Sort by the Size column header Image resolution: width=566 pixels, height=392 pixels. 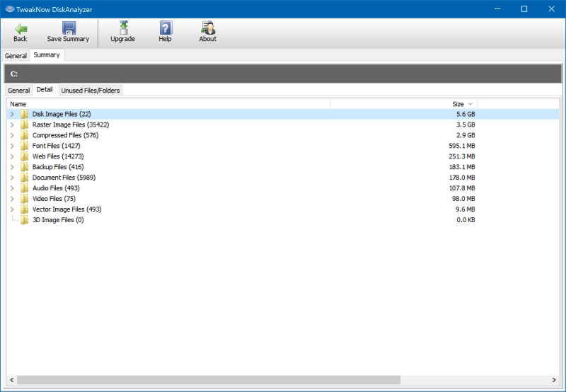click(404, 104)
